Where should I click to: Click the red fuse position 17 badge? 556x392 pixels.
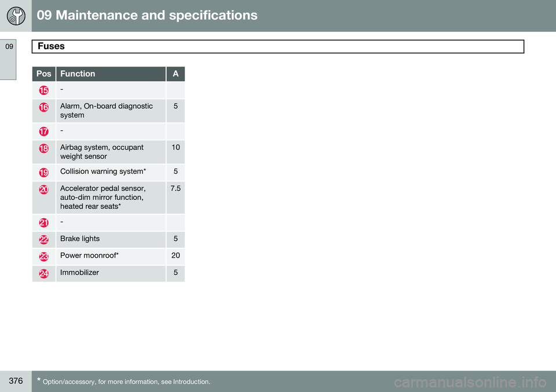[43, 131]
